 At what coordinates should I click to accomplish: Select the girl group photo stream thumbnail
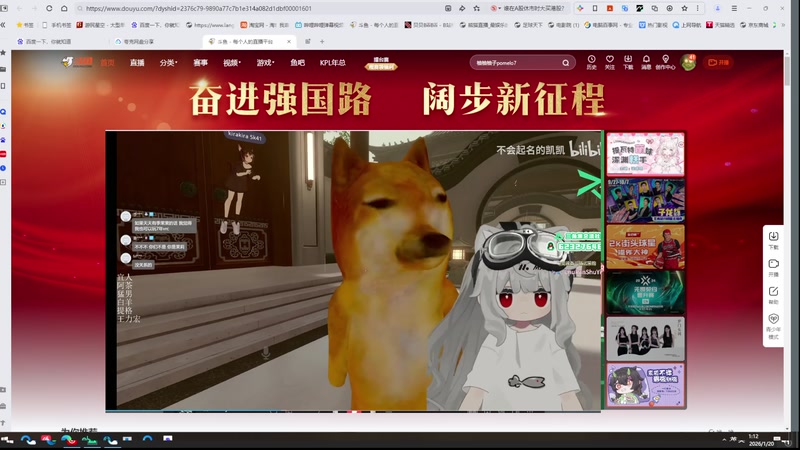point(645,339)
